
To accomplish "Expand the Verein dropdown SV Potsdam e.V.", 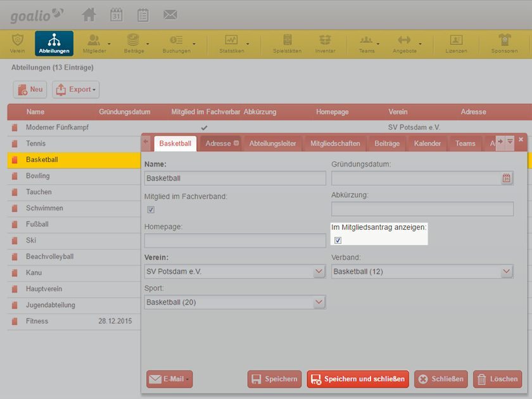I will pyautogui.click(x=235, y=272).
